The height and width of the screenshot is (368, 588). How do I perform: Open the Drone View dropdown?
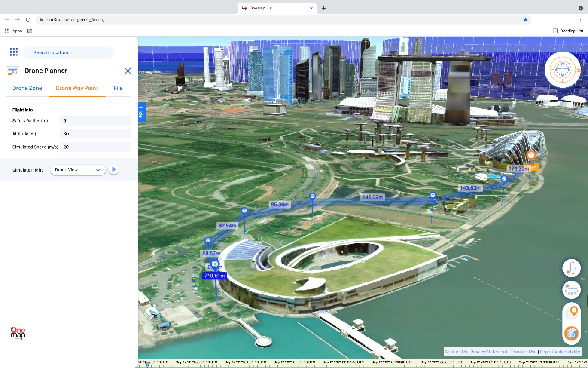tap(78, 169)
